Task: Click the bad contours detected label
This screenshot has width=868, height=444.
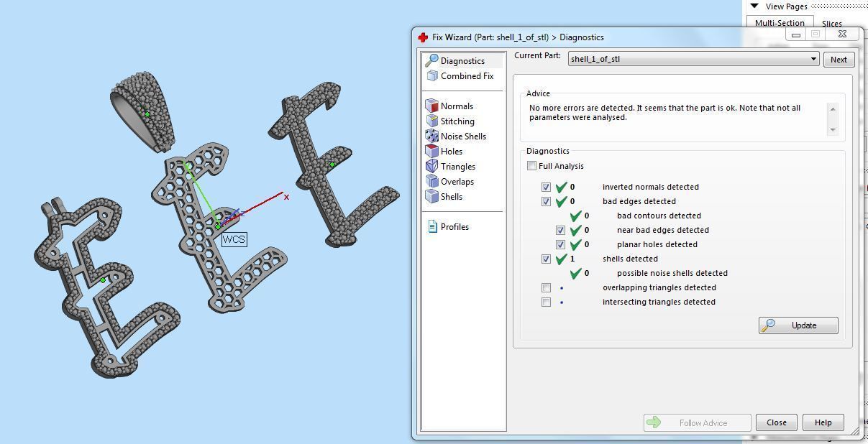Action: tap(659, 216)
